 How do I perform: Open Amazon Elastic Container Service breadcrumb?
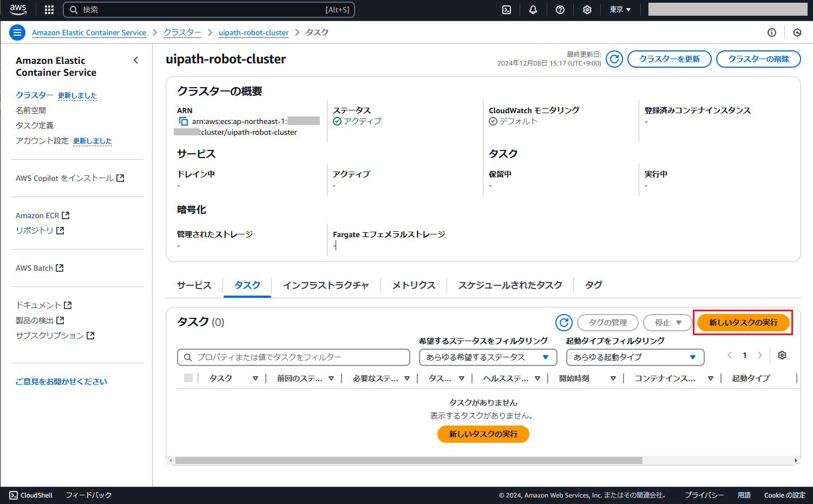coord(89,32)
